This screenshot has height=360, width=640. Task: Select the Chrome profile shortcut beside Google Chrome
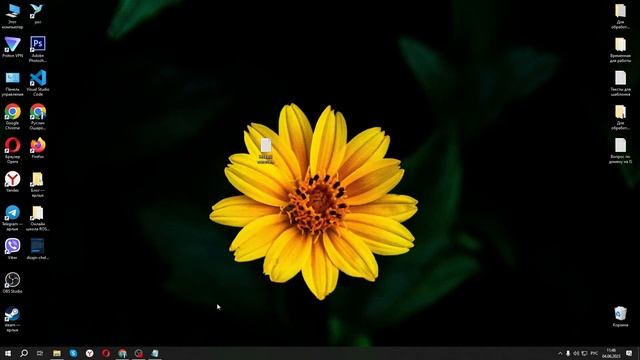(x=38, y=117)
